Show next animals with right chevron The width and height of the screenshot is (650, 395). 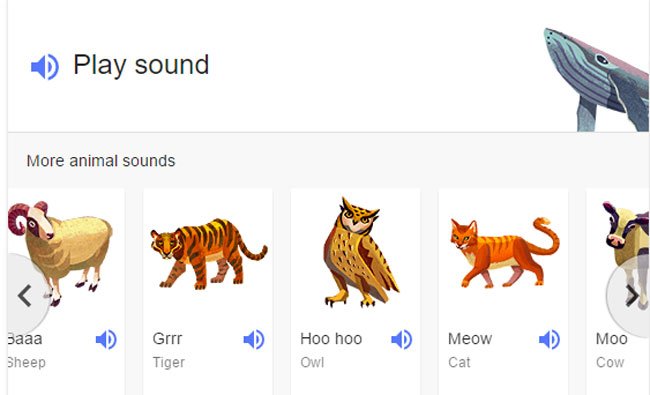632,296
